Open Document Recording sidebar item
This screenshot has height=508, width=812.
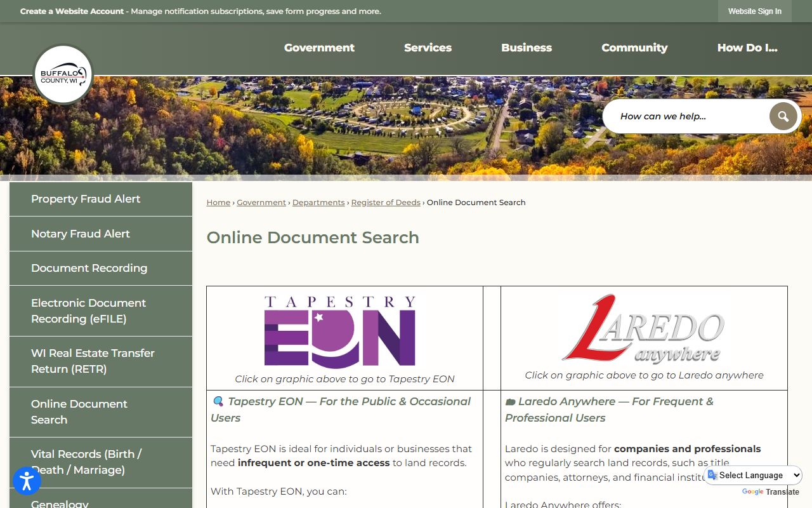click(x=101, y=268)
